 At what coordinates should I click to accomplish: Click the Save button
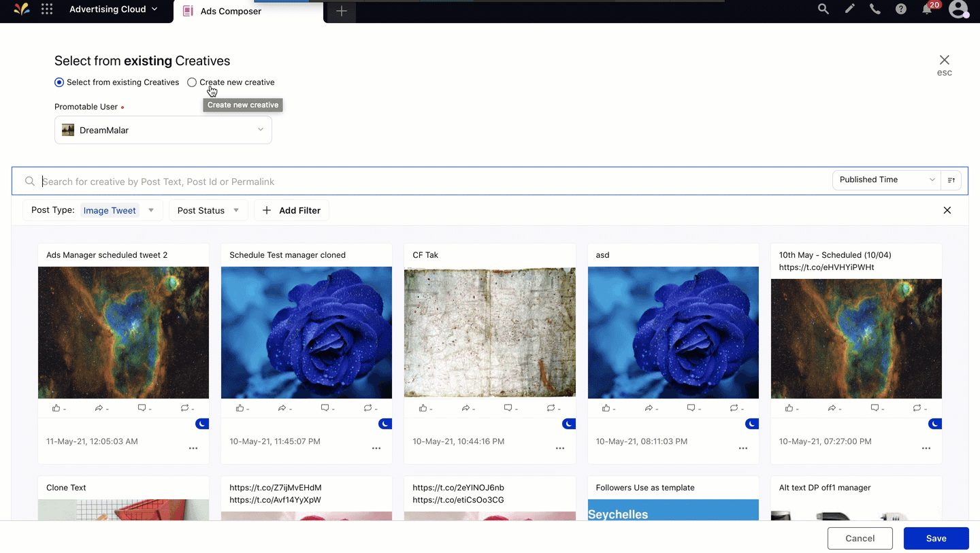(936, 538)
